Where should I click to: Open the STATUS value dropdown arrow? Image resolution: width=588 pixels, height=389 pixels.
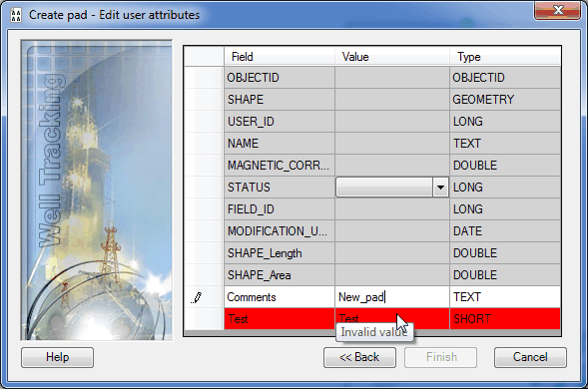coord(440,187)
